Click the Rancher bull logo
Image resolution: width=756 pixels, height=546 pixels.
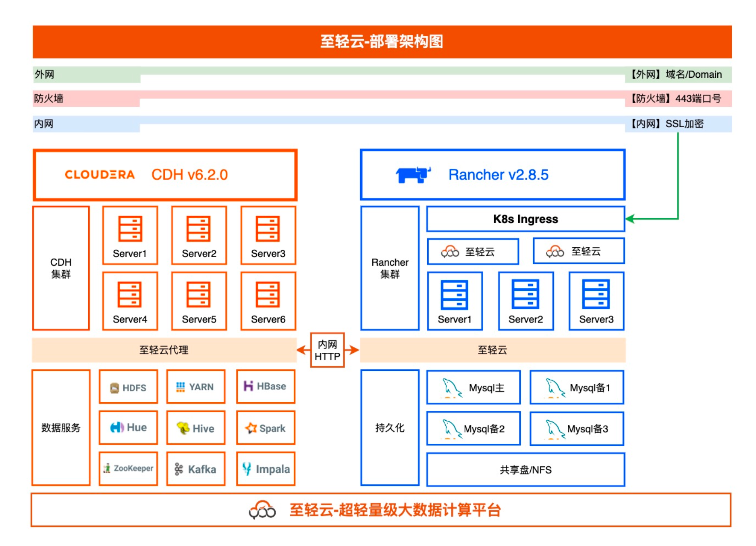click(x=413, y=175)
